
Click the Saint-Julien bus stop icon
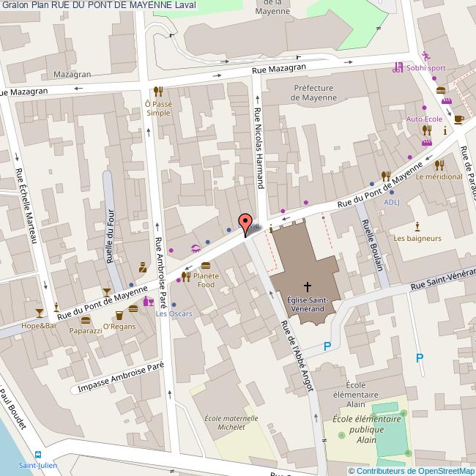pyautogui.click(x=39, y=454)
